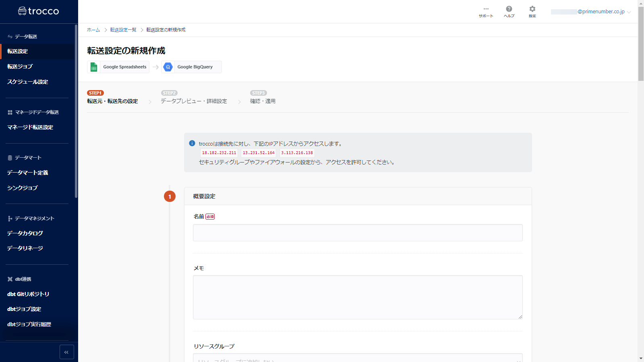This screenshot has height=362, width=644.
Task: Collapse the sidebar with double-chevron button
Action: tap(67, 352)
